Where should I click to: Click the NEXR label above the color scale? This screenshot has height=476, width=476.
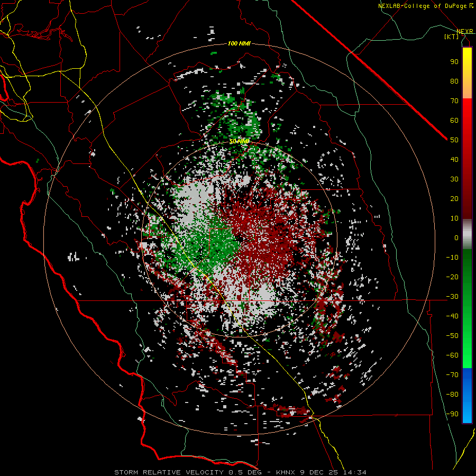(465, 32)
